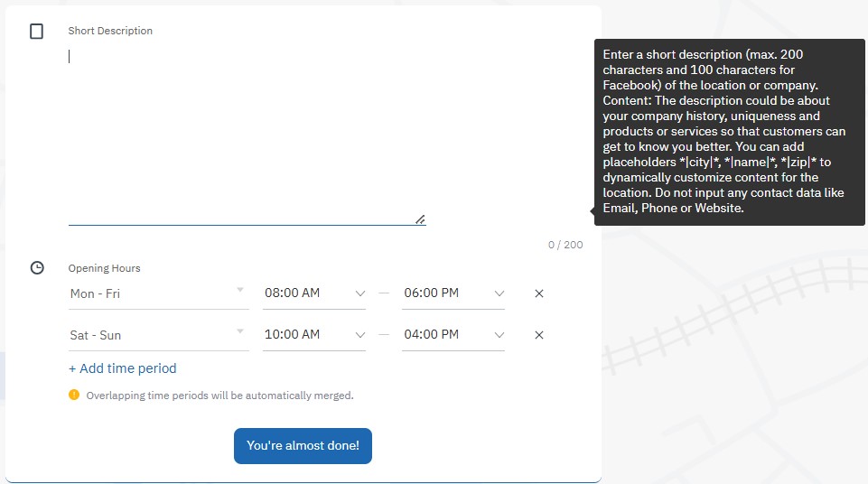Click the Short Description label

tap(110, 31)
